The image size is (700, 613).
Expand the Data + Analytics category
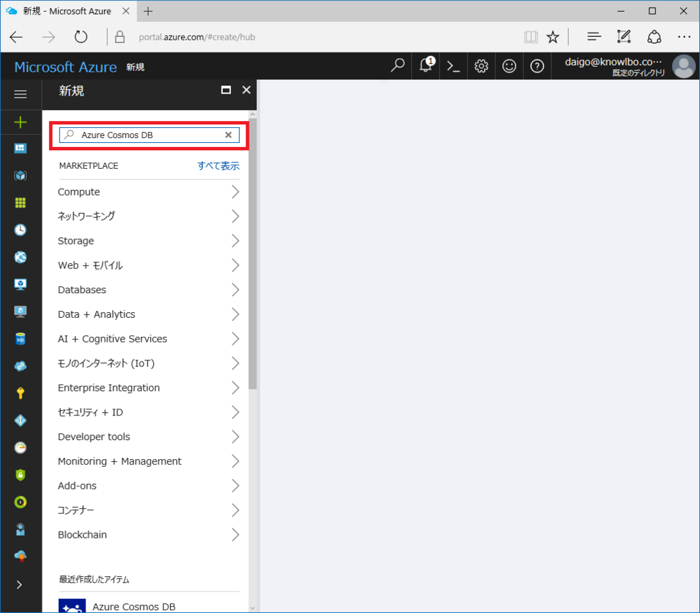[148, 314]
